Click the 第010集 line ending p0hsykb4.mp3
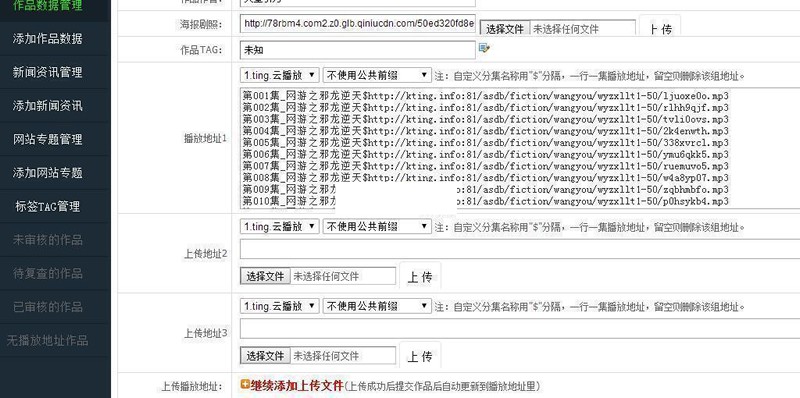Image resolution: width=800 pixels, height=398 pixels. pos(486,202)
